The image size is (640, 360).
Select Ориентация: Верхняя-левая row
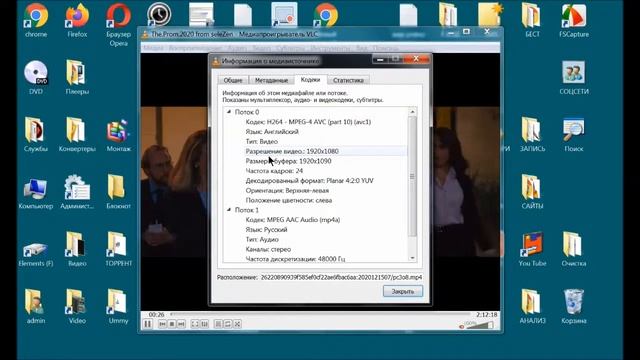coord(287,190)
